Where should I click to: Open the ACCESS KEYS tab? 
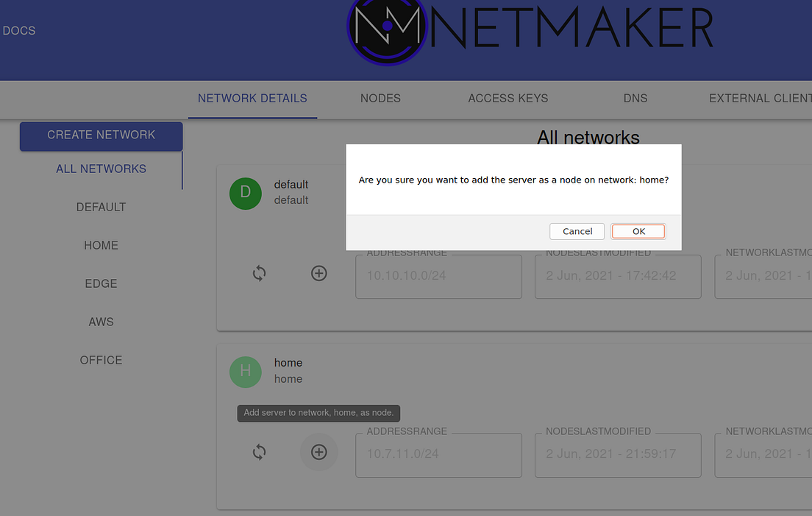click(508, 98)
